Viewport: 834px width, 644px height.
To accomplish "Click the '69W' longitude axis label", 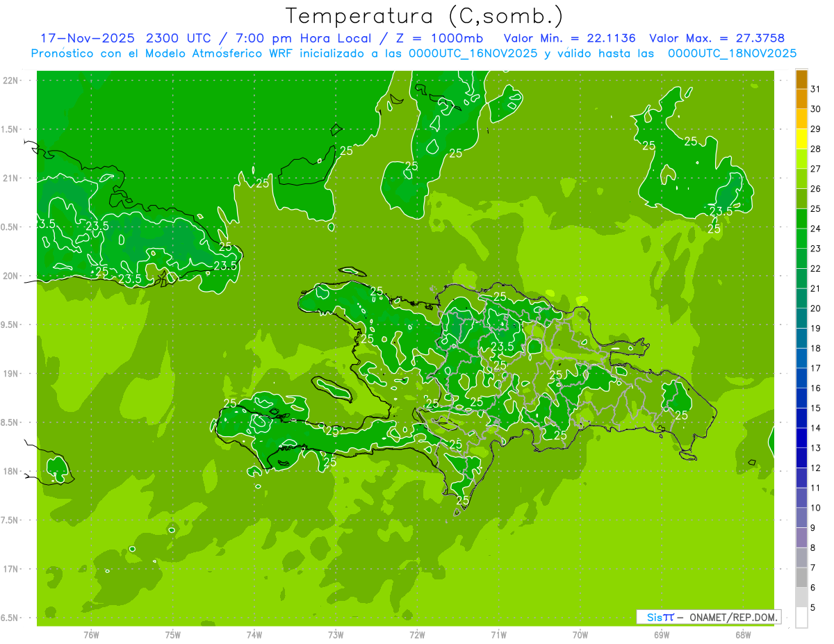I will pyautogui.click(x=662, y=634).
